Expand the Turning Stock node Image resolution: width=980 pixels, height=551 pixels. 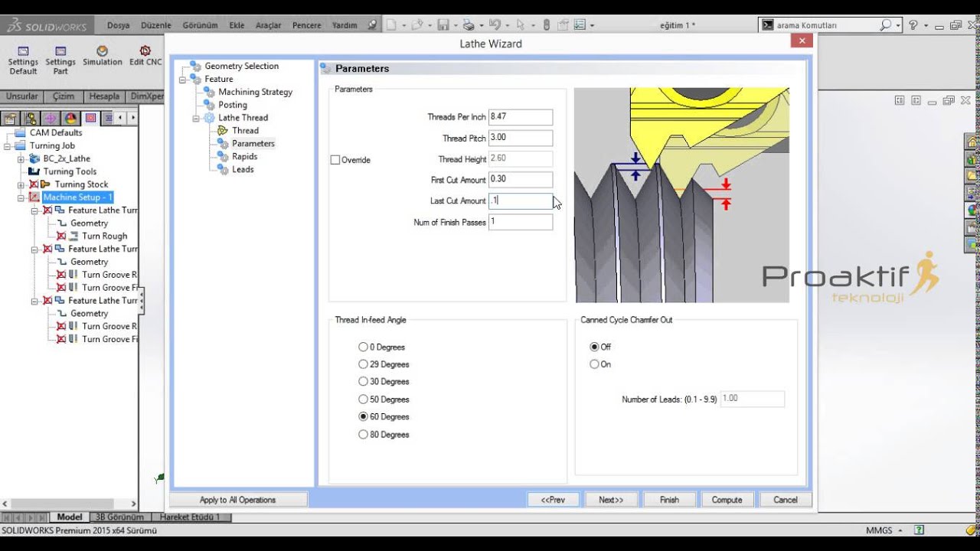[x=21, y=184]
